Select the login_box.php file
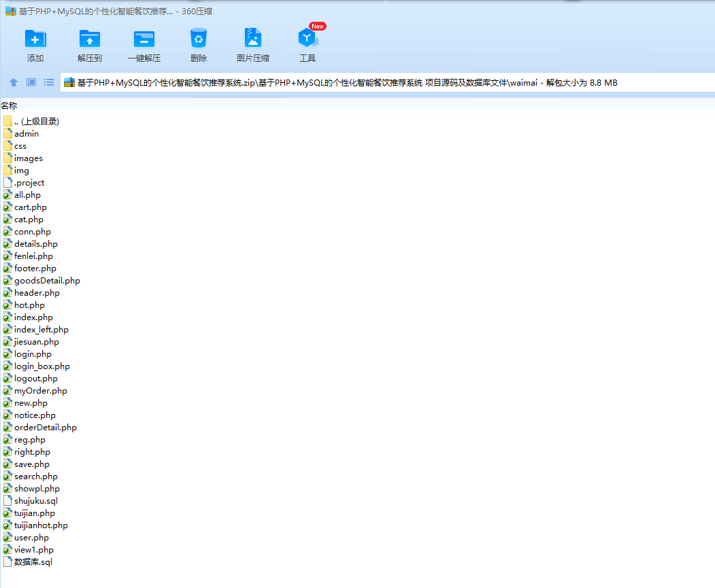 [x=37, y=366]
